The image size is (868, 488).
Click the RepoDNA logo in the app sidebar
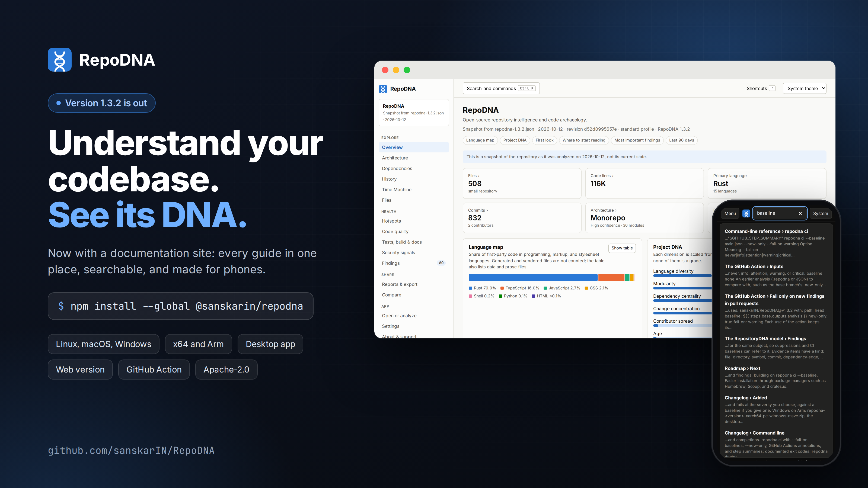click(x=383, y=89)
